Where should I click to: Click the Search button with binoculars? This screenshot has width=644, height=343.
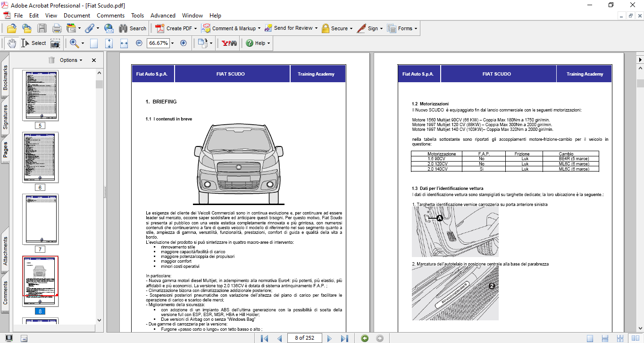(133, 28)
